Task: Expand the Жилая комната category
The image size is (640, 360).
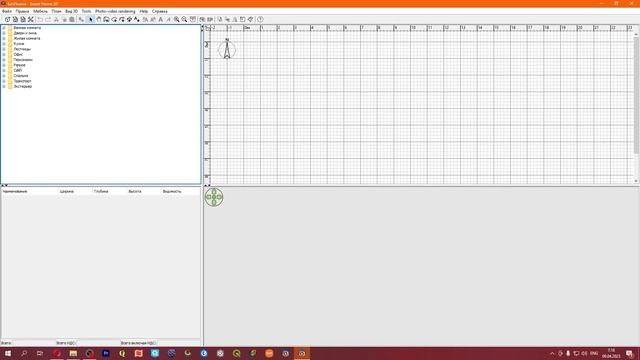Action: coord(4,38)
